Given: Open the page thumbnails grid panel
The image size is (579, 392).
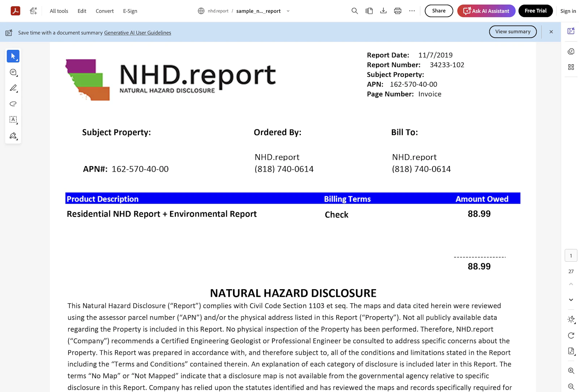Looking at the screenshot, I should pos(571,67).
